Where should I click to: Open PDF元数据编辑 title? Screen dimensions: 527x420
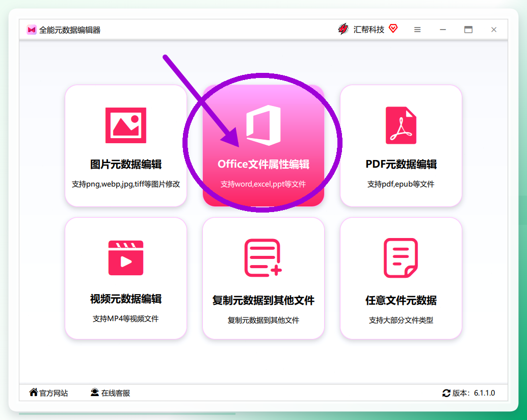401,164
